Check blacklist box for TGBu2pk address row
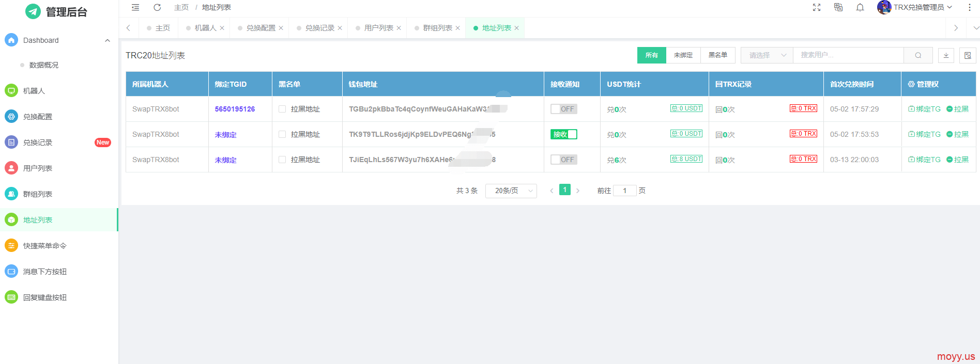The image size is (980, 364). (282, 109)
